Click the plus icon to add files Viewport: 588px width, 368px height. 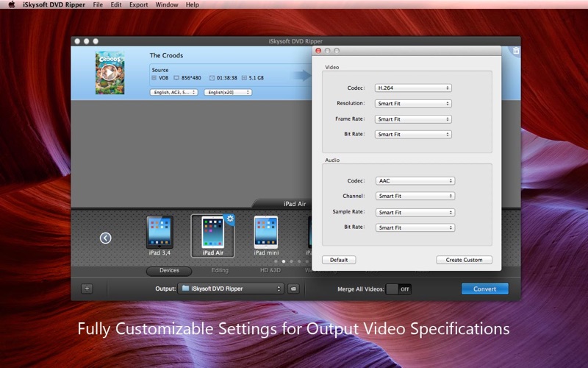[87, 289]
